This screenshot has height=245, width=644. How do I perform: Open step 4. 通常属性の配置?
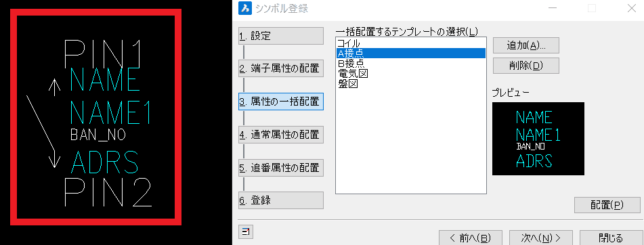tap(281, 135)
